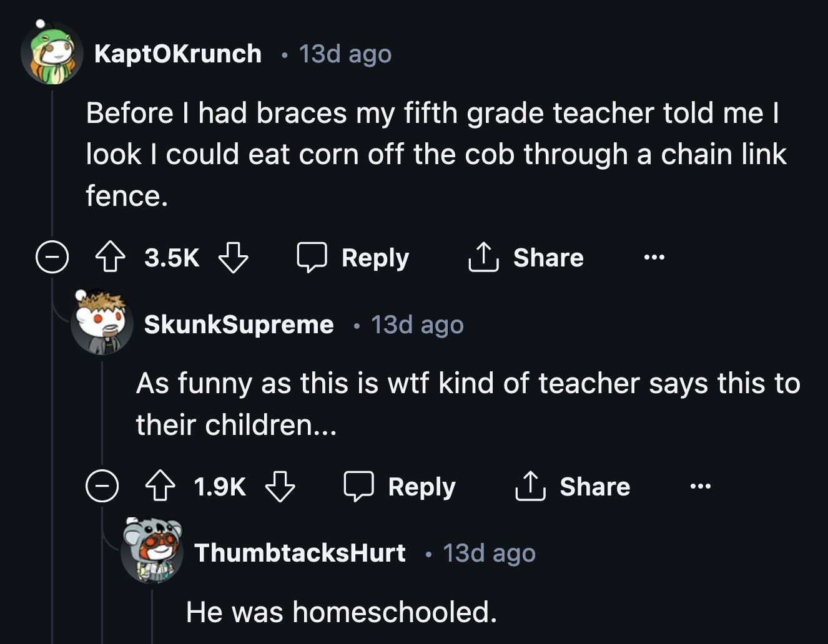Collapse KaptOKrunch's comment thread

pos(53,257)
